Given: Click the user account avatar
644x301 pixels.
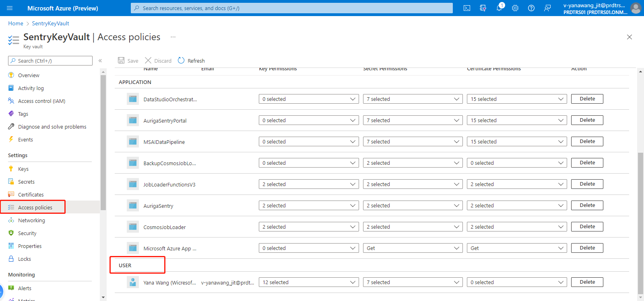Looking at the screenshot, I should tap(636, 8).
